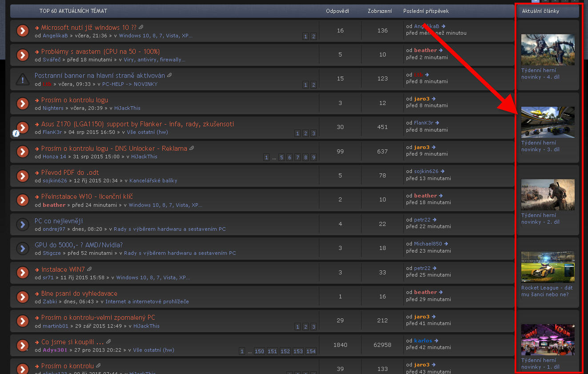This screenshot has height=374, width=588.
Task: Click blue arrow topic icon beside PC co nejlevněji
Action: [x=22, y=225]
